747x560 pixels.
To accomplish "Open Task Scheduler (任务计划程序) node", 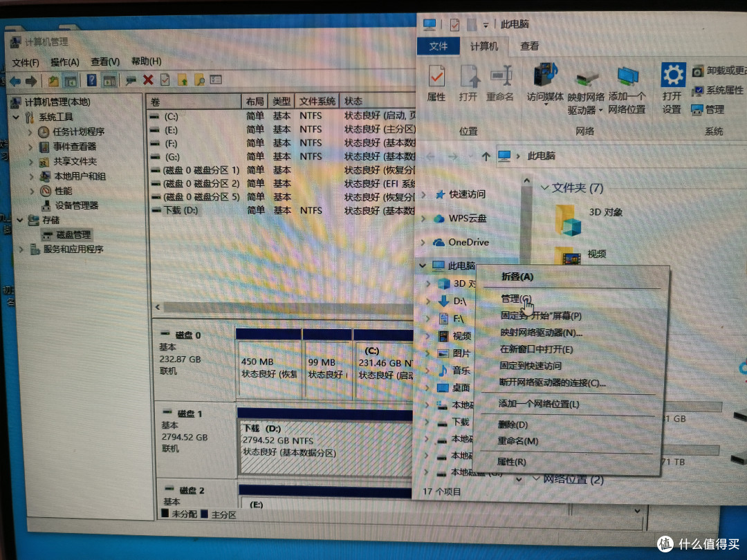I will [78, 131].
